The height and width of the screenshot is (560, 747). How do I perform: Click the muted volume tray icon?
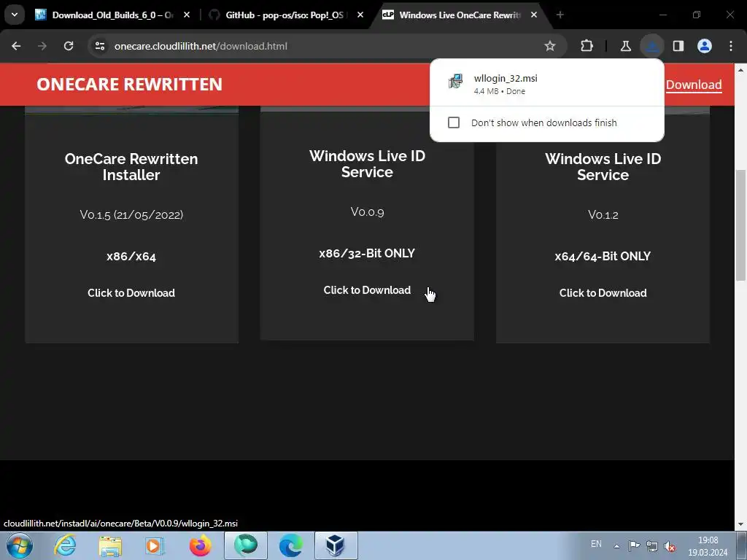pos(670,546)
